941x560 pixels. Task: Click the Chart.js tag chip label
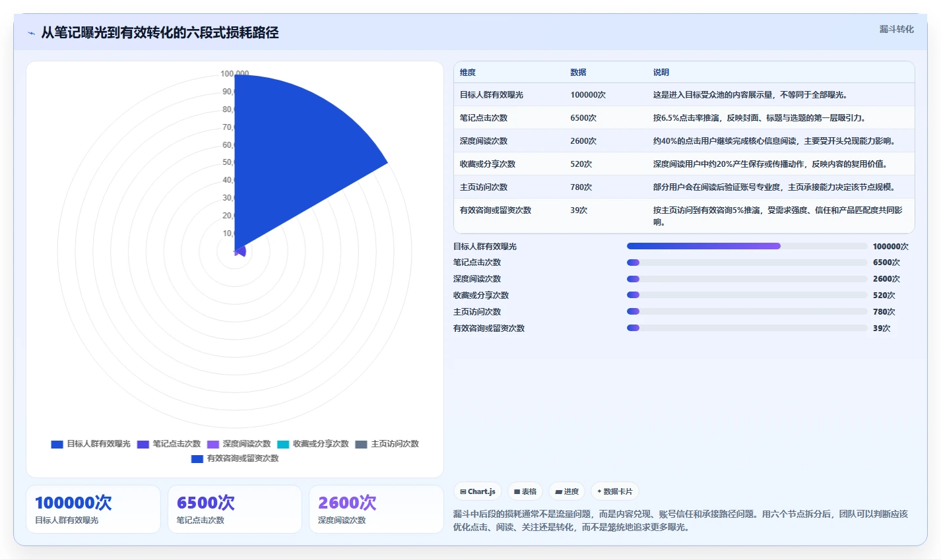pos(482,491)
